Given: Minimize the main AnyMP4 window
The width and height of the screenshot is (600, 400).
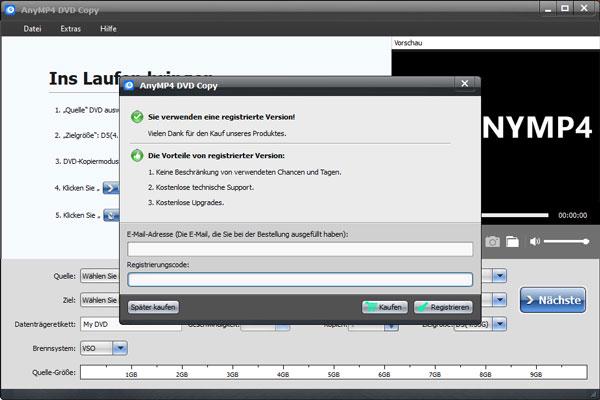Looking at the screenshot, I should pyautogui.click(x=548, y=8).
